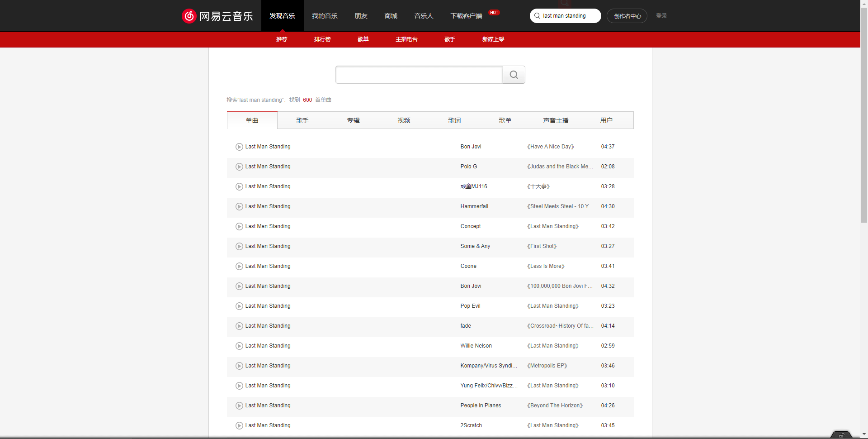Play Last Man Standing from 100,000,000 Bon Jovi Fans
Viewport: 868px width, 439px height.
[239, 286]
